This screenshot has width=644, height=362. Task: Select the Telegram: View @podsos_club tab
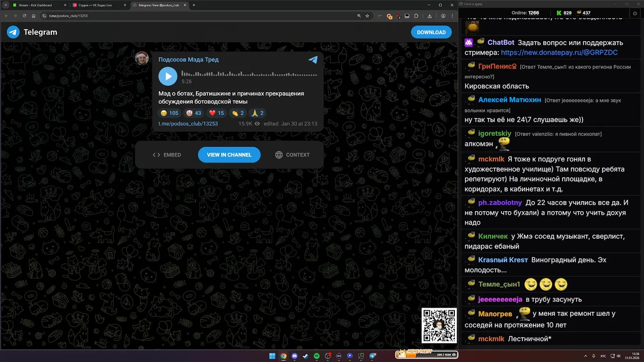159,5
